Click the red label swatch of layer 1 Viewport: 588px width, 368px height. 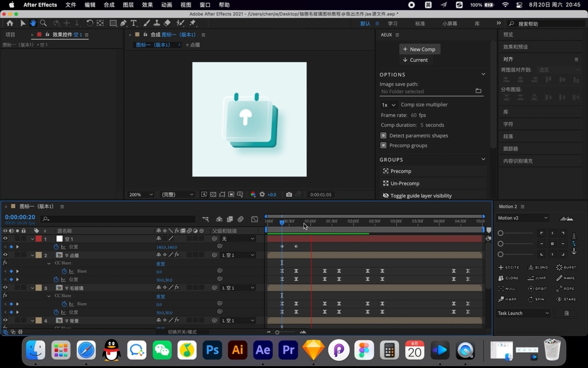(39, 239)
